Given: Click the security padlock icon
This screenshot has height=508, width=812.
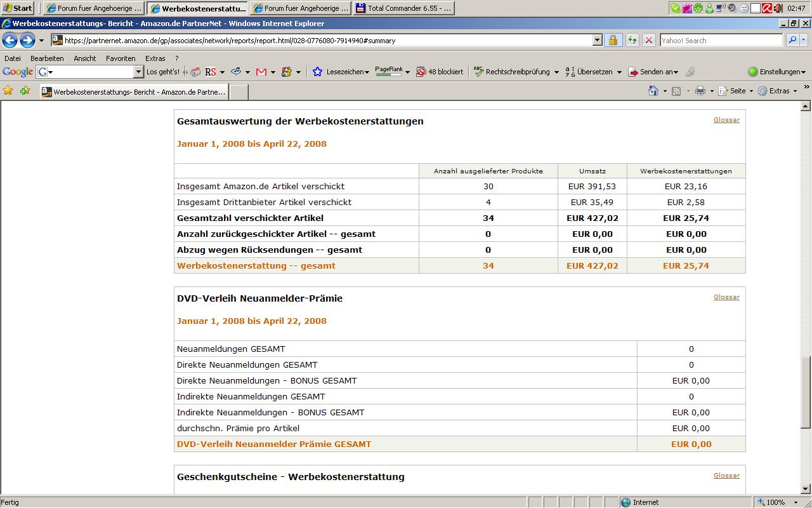Looking at the screenshot, I should point(613,40).
